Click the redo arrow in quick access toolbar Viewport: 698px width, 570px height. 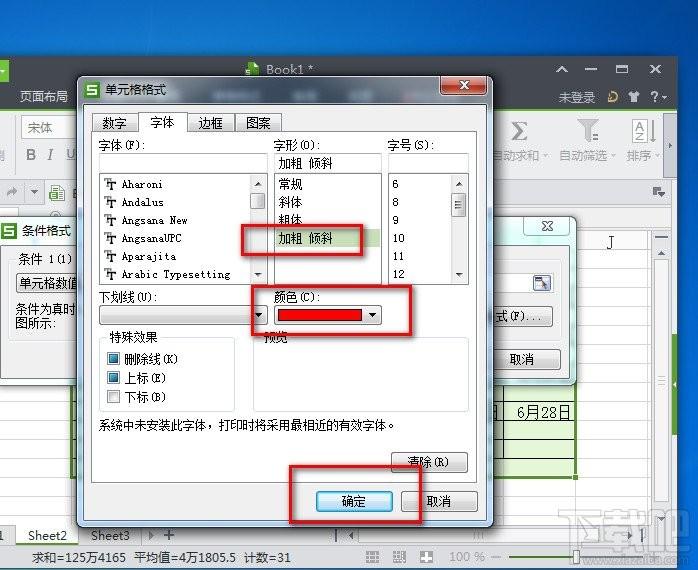pyautogui.click(x=12, y=192)
